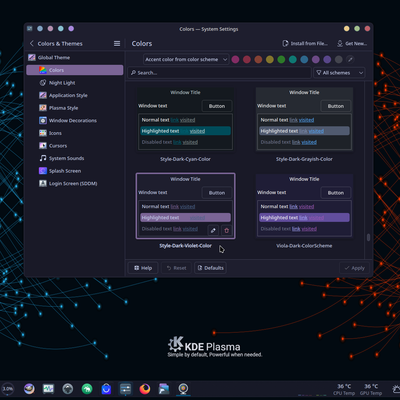Select the Colors sidebar entry
The image size is (400, 400).
(x=75, y=70)
